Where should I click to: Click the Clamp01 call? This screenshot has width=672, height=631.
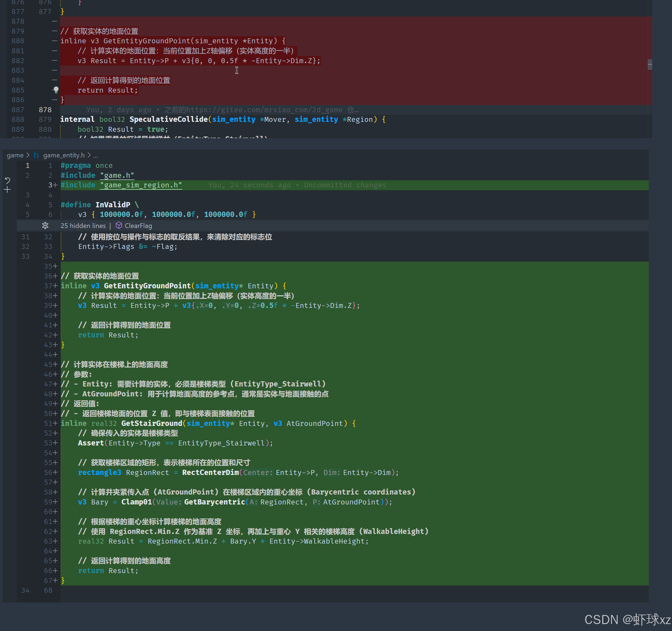coord(137,502)
